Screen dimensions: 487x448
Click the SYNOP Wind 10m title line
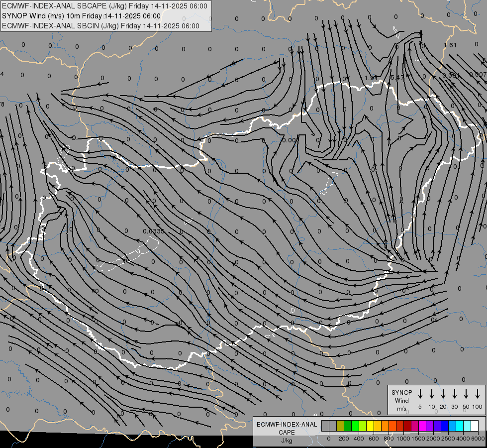[82, 16]
